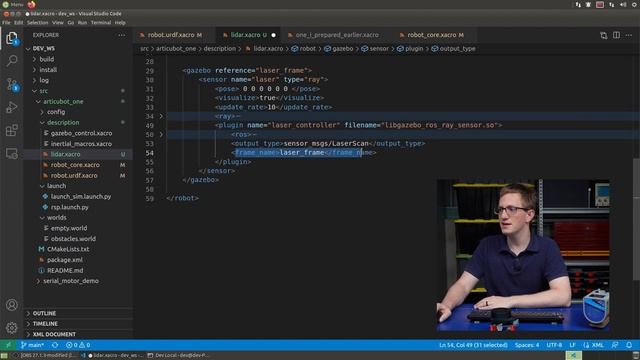Click the split editor right icon

(x=616, y=36)
